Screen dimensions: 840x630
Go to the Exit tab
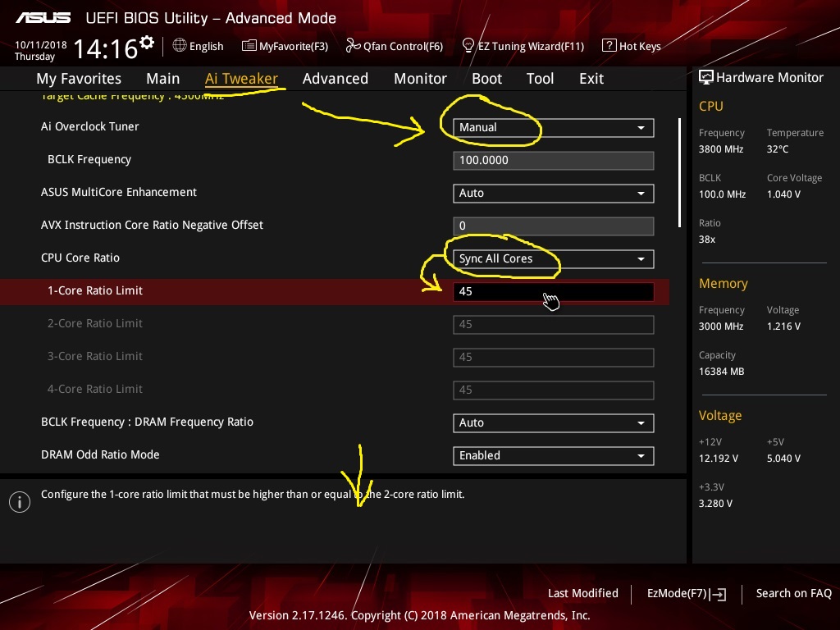(x=591, y=79)
